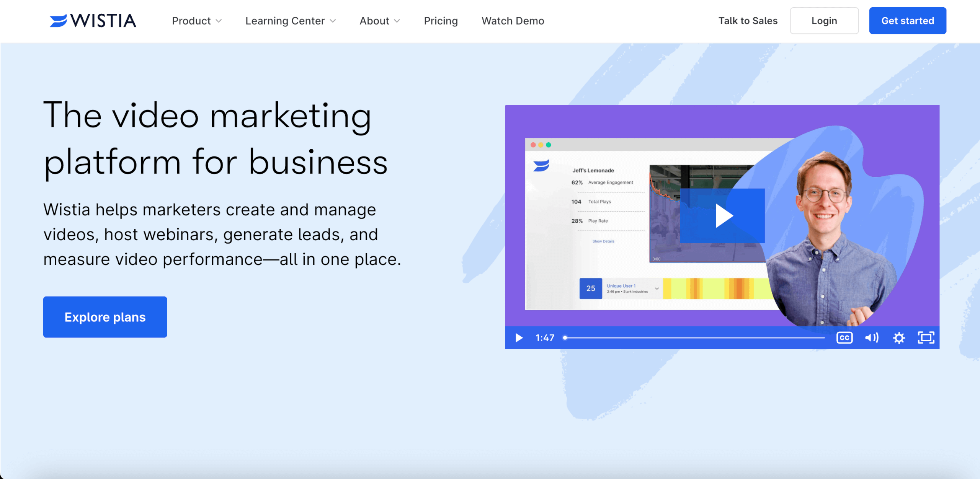The height and width of the screenshot is (479, 980).
Task: Click the blue 25 badge in the video
Action: 591,288
